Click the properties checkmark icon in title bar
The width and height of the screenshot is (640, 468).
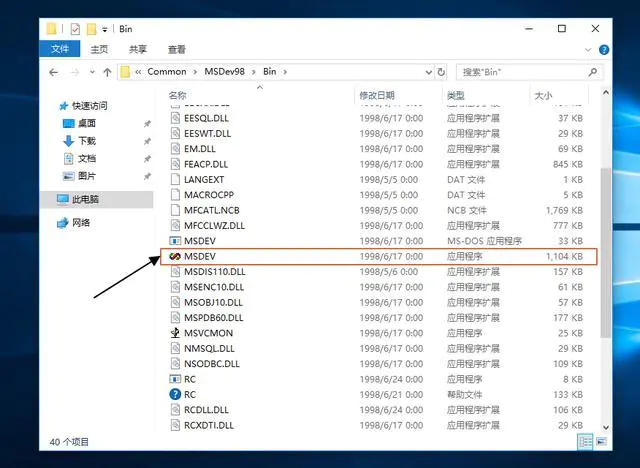point(75,29)
